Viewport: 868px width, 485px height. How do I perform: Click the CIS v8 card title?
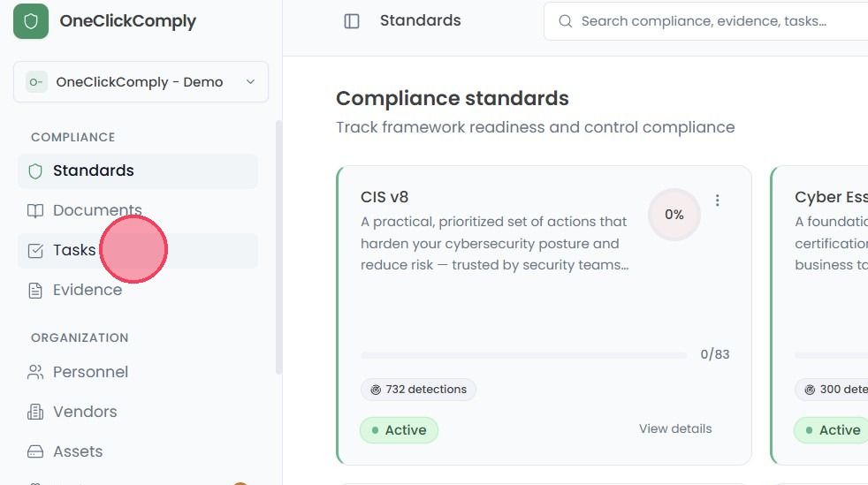[x=385, y=197]
